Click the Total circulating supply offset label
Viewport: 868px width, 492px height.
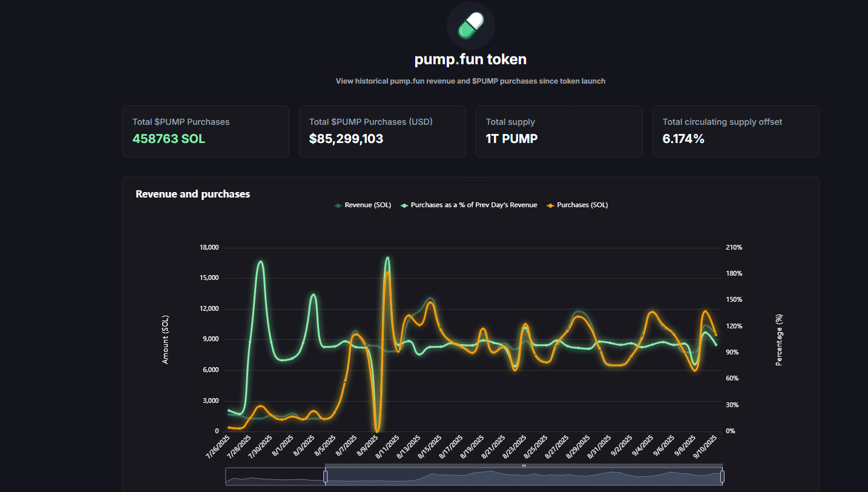722,122
